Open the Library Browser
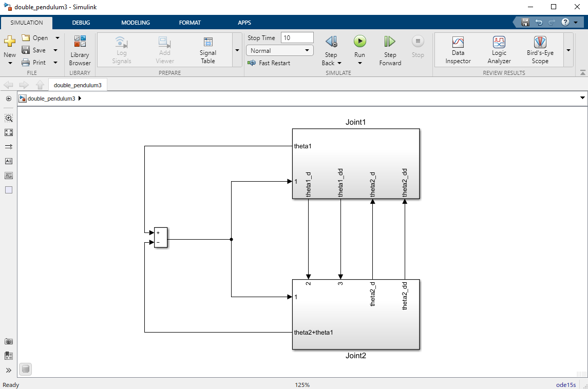Image resolution: width=588 pixels, height=389 pixels. pos(80,51)
